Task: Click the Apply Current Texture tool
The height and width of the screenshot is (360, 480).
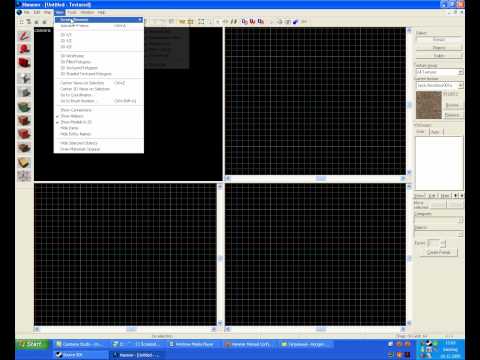Action: click(x=24, y=120)
